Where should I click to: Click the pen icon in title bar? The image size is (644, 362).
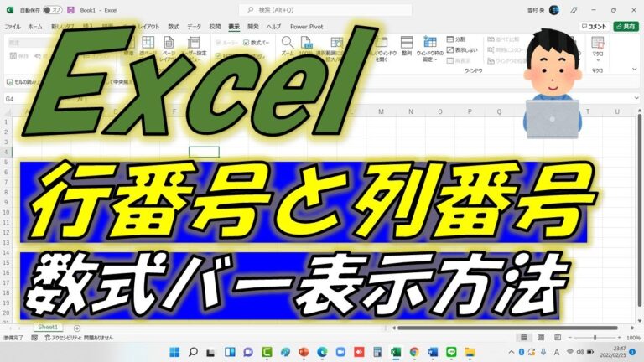coord(574,10)
